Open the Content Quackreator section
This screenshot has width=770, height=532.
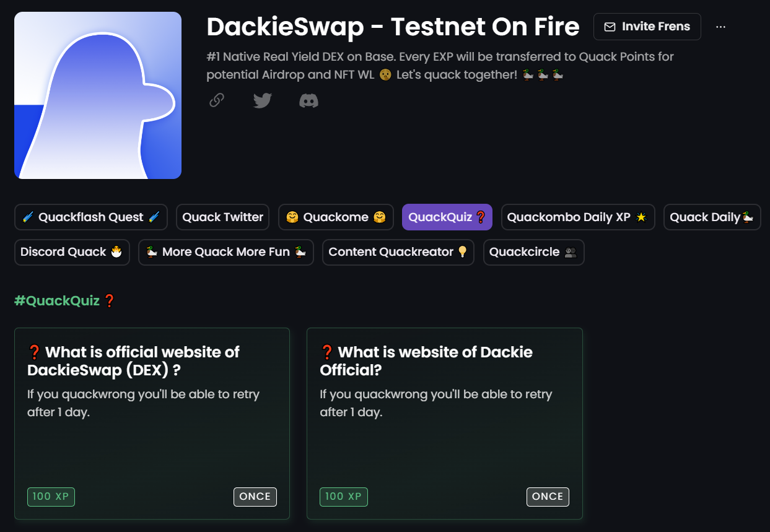pos(398,252)
